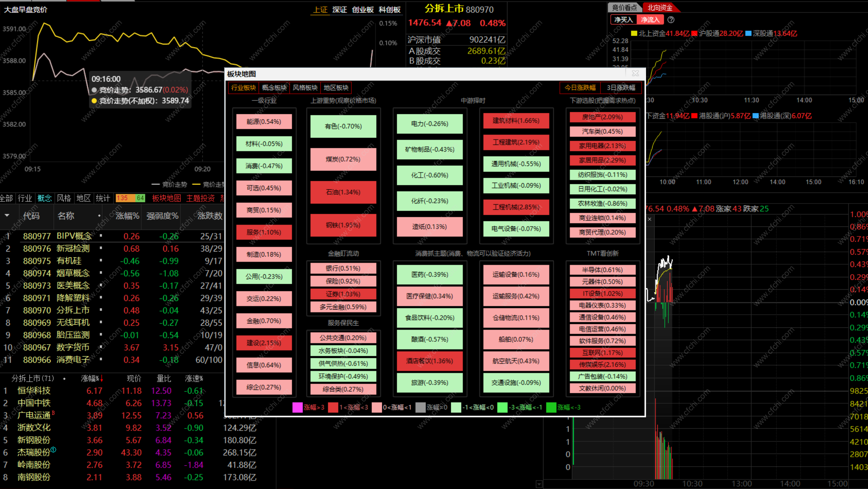Click the magenta 涨幅>3 legend swatch
868x489 pixels.
pos(297,407)
